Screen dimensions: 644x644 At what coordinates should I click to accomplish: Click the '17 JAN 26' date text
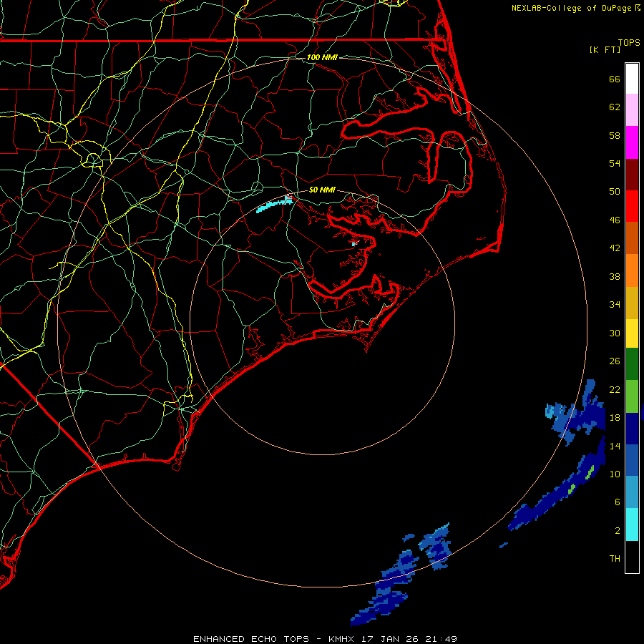coord(391,639)
